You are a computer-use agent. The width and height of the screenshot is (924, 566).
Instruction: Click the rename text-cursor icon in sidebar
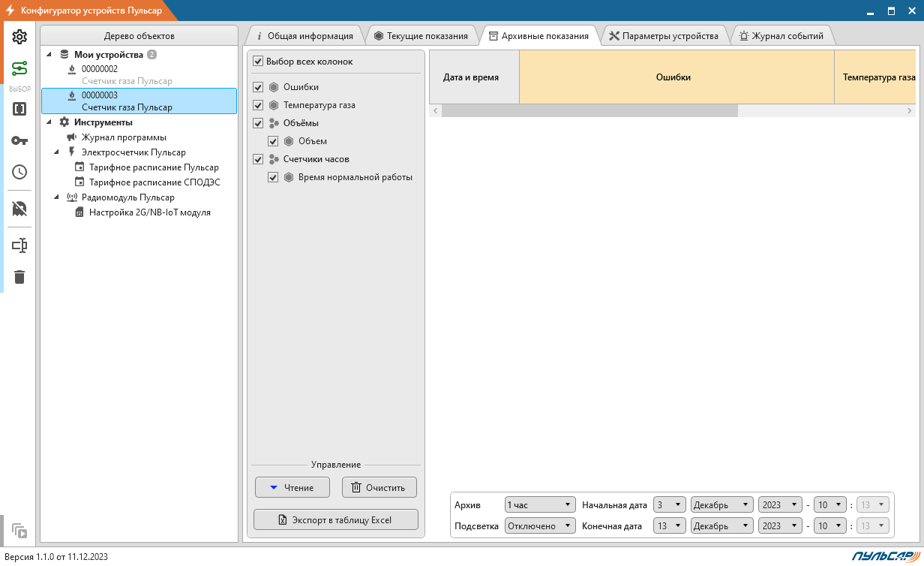19,245
